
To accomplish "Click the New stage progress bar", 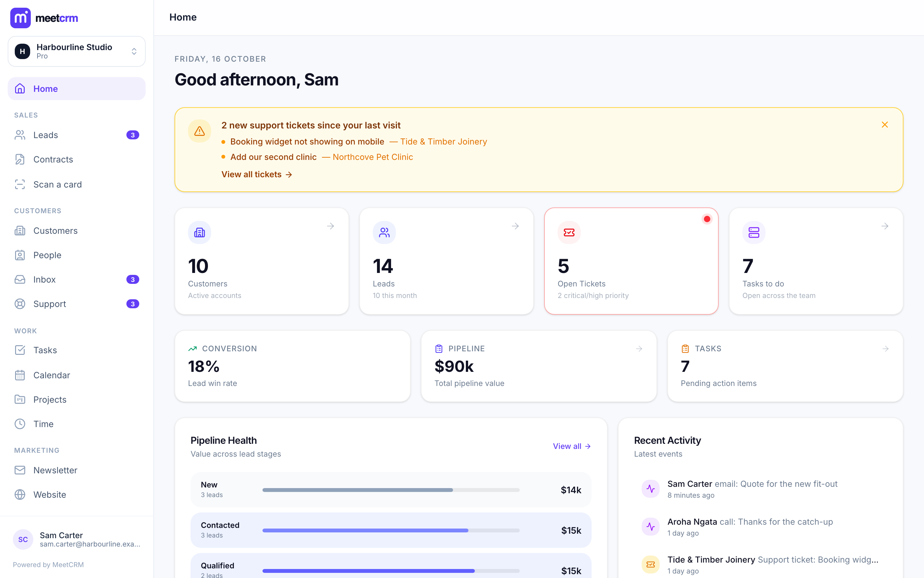I will [x=390, y=490].
